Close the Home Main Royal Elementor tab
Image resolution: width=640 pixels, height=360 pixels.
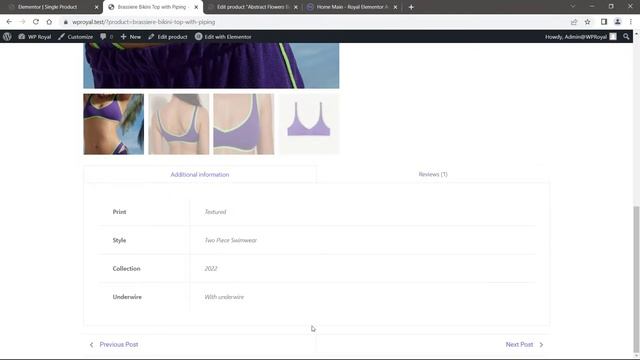(395, 7)
